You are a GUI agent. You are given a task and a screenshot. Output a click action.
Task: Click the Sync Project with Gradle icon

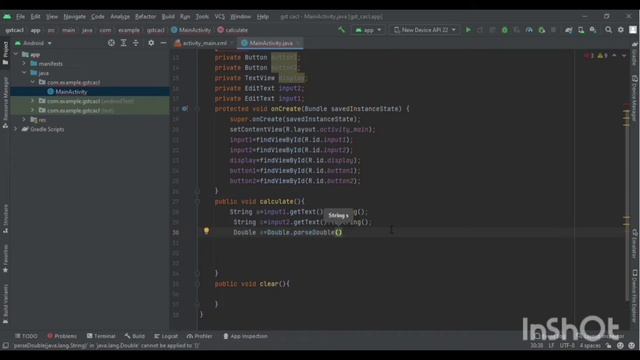tap(568, 30)
